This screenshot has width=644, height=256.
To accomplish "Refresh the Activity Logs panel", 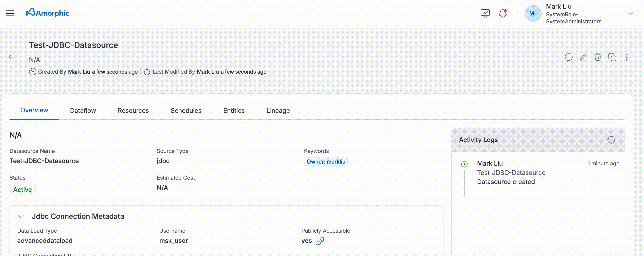I will pyautogui.click(x=611, y=140).
